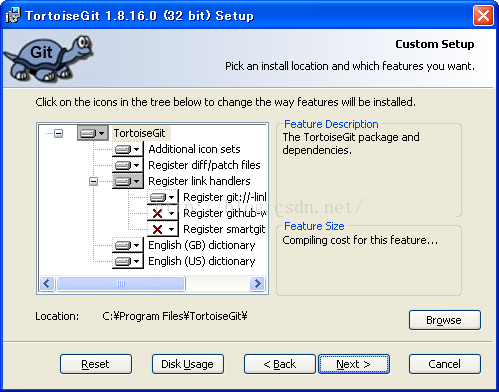Open English (GB) dictionary feature dropdown
Viewport: 499px width, 392px height.
coord(128,245)
